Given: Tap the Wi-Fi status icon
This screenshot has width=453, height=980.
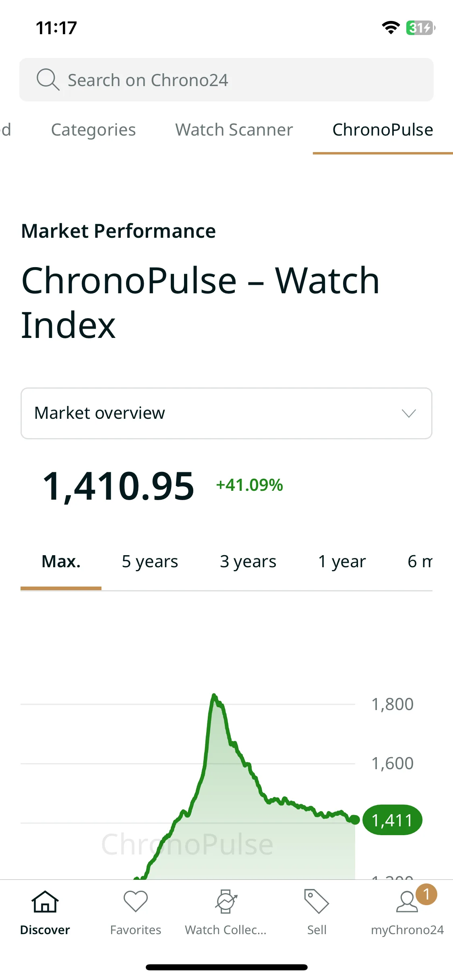Looking at the screenshot, I should pos(391,28).
